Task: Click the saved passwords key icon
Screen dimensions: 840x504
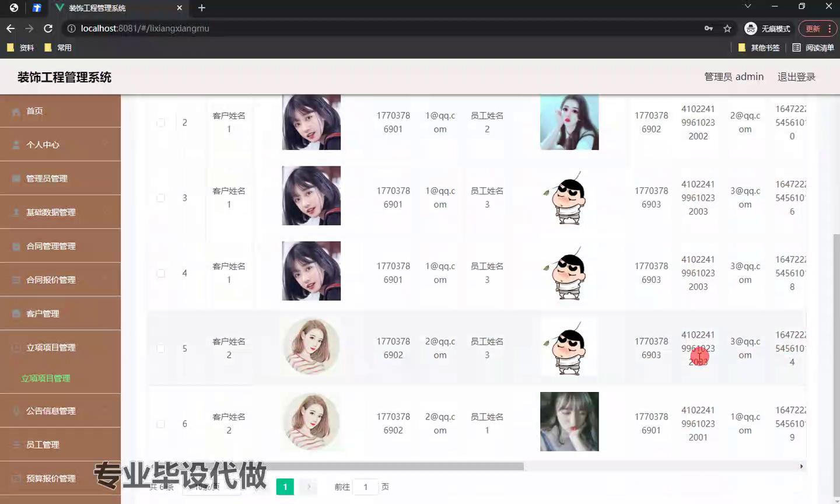Action: click(x=709, y=29)
